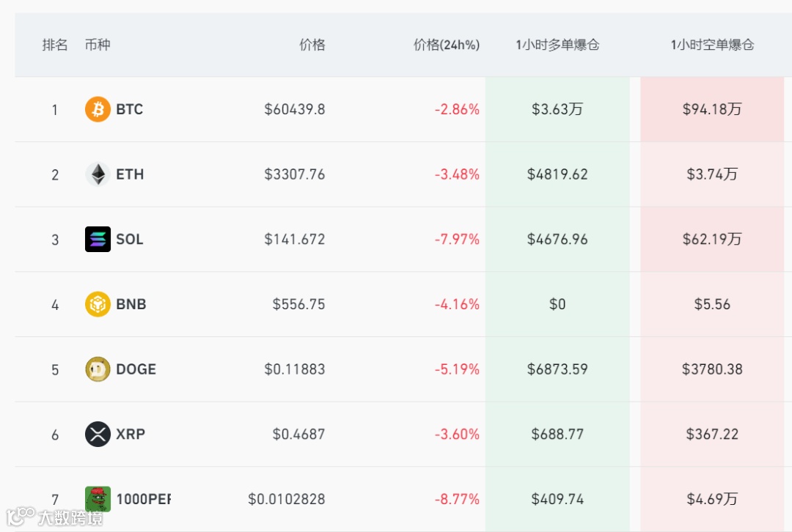Screen dimensions: 792x532
Task: Select ETH price $3307.76
Action: point(295,174)
